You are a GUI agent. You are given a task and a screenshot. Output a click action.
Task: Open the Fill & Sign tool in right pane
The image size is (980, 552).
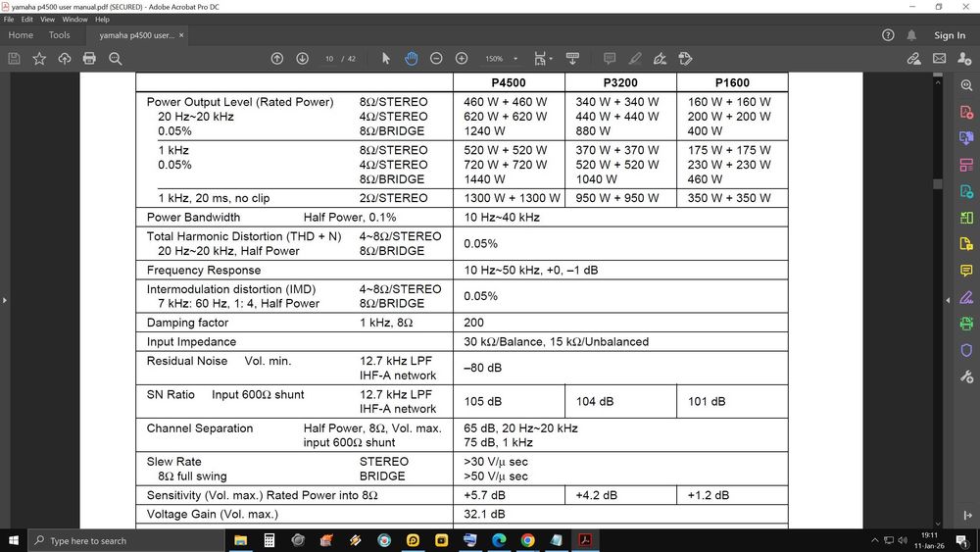[966, 297]
